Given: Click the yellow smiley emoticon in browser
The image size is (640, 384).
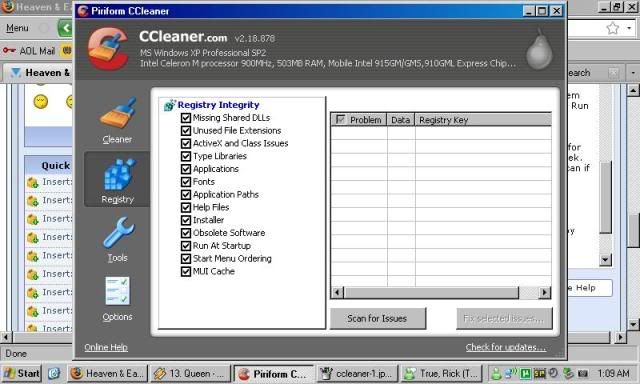Looking at the screenshot, I should pos(40,101).
